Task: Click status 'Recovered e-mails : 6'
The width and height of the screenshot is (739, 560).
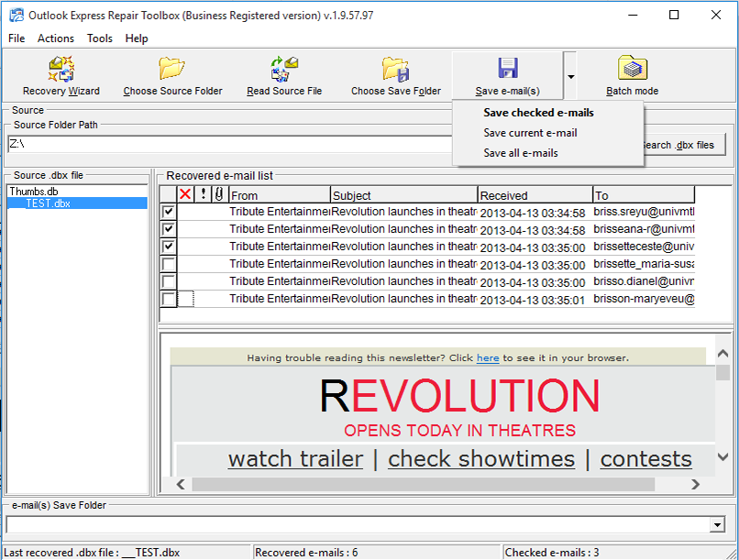Action: click(306, 553)
